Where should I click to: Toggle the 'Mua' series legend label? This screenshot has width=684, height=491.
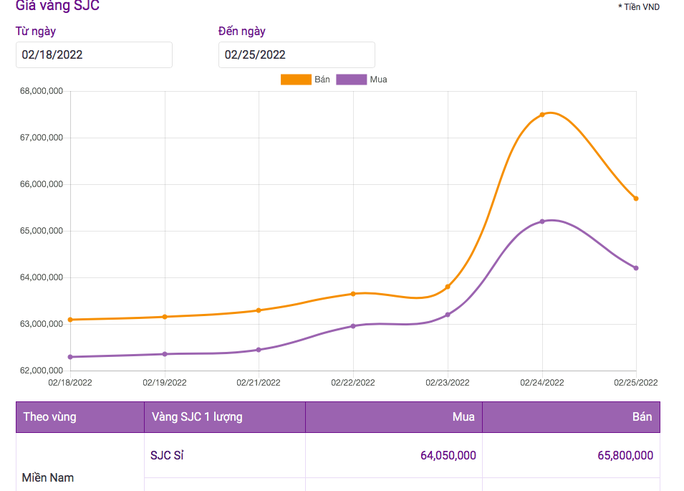pyautogui.click(x=378, y=80)
